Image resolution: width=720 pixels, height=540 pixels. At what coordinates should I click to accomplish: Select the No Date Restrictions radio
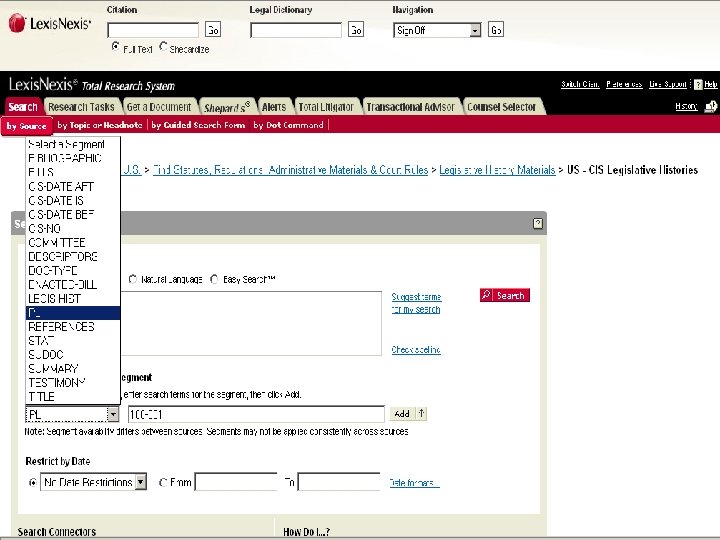tap(33, 483)
